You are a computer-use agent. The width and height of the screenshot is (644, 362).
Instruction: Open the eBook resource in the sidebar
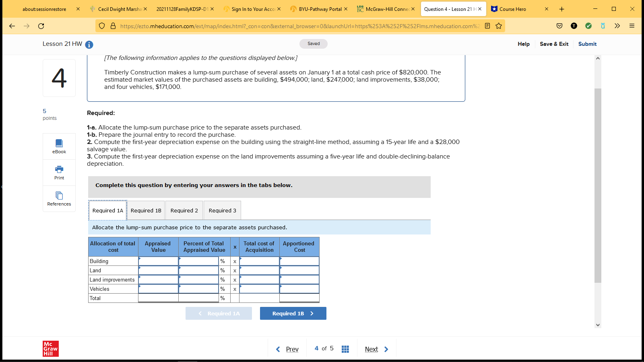click(x=59, y=146)
